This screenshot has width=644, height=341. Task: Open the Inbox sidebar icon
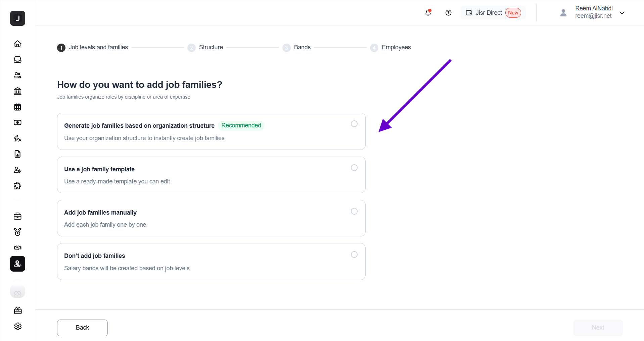[17, 59]
